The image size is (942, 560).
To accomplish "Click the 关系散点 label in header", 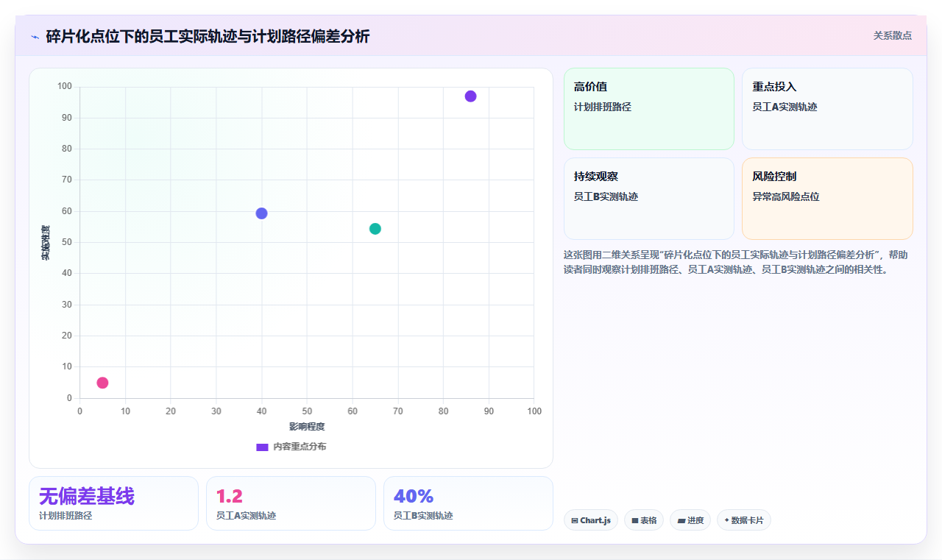I will [893, 35].
